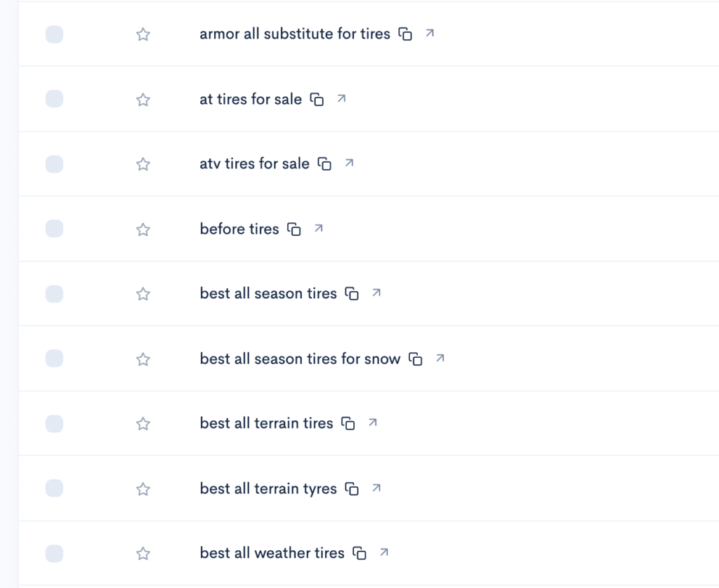The height and width of the screenshot is (588, 719).
Task: Copy the keyword "best all season tires"
Action: pyautogui.click(x=352, y=293)
